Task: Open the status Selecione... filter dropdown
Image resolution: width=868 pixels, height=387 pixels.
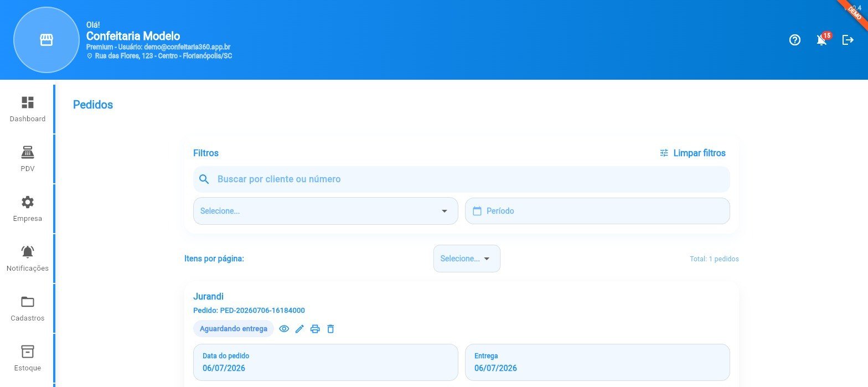Action: point(325,211)
